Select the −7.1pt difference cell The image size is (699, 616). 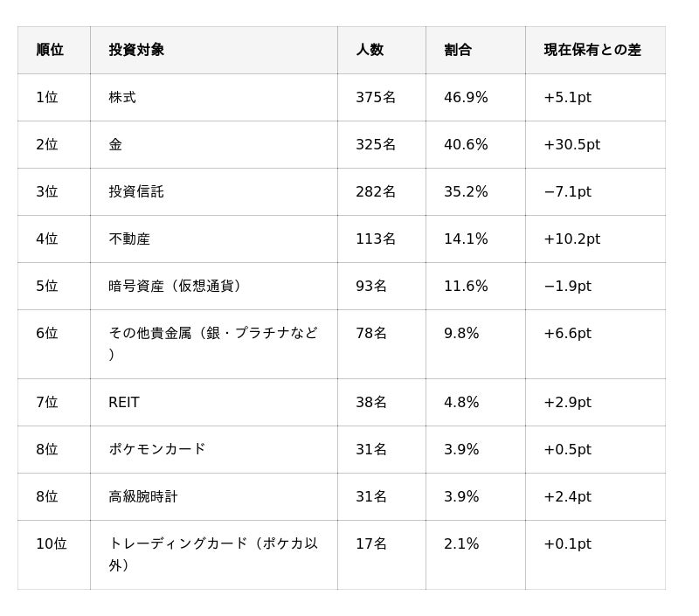coord(567,191)
